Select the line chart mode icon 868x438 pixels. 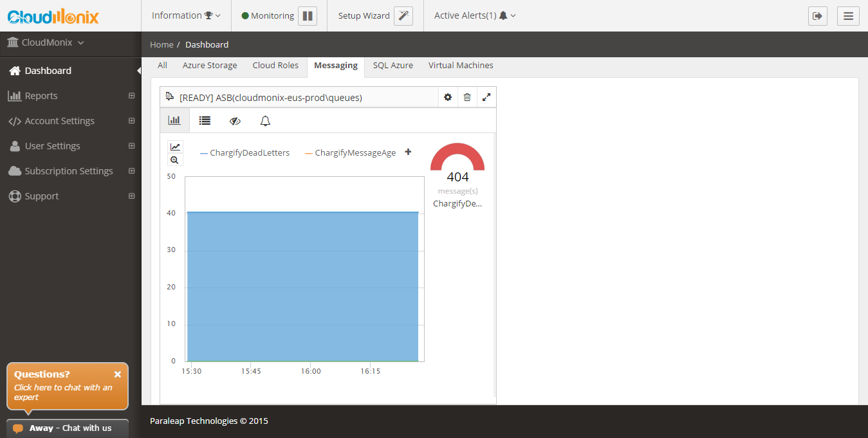(175, 147)
